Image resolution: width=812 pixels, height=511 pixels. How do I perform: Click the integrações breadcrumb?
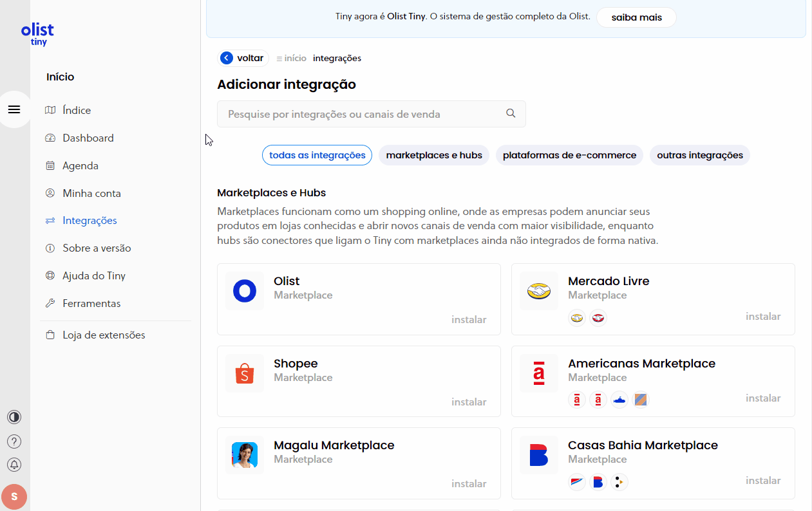click(x=337, y=58)
